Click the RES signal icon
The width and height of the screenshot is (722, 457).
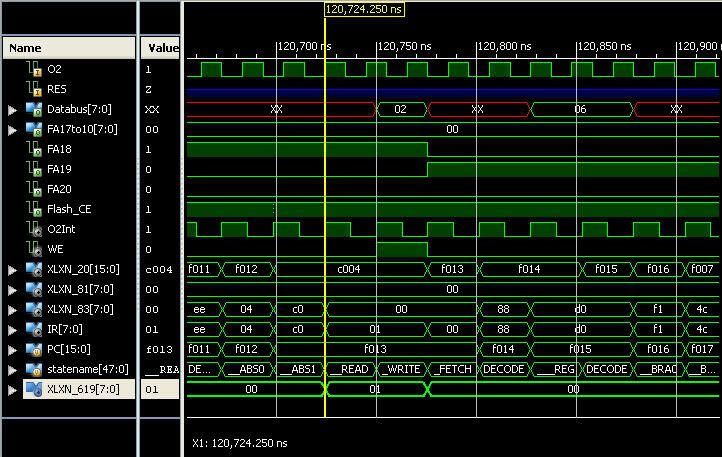point(31,90)
